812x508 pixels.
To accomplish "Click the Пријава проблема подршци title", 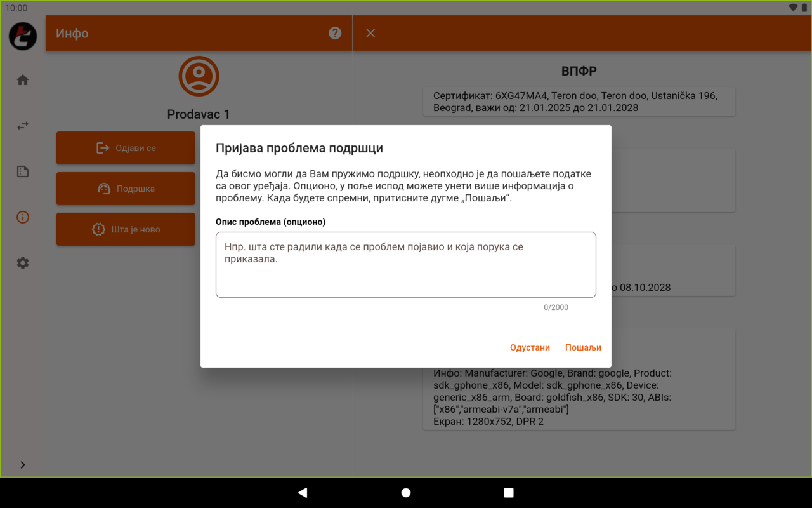I will click(299, 149).
